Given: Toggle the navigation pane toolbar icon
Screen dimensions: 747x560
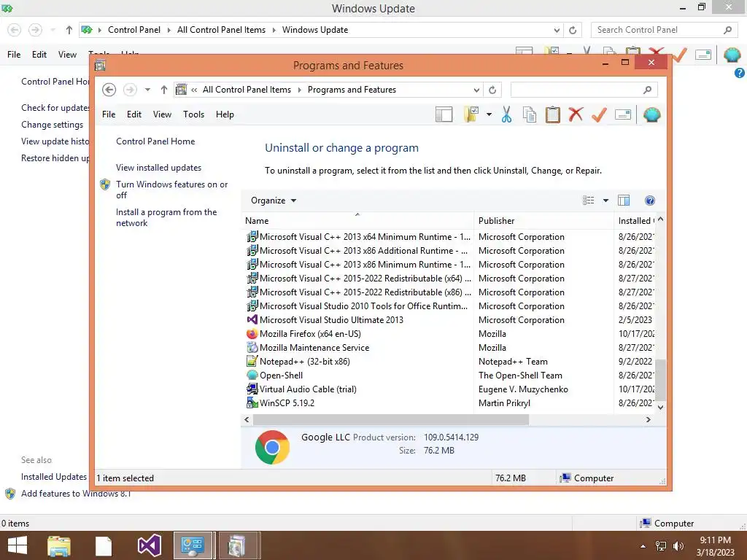Looking at the screenshot, I should [x=444, y=114].
